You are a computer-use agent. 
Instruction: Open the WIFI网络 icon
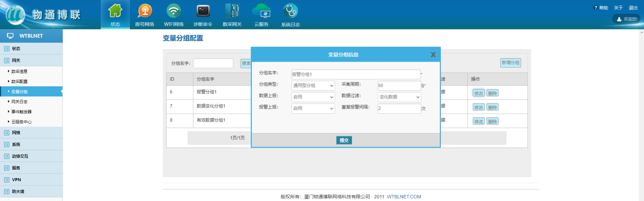tap(174, 11)
